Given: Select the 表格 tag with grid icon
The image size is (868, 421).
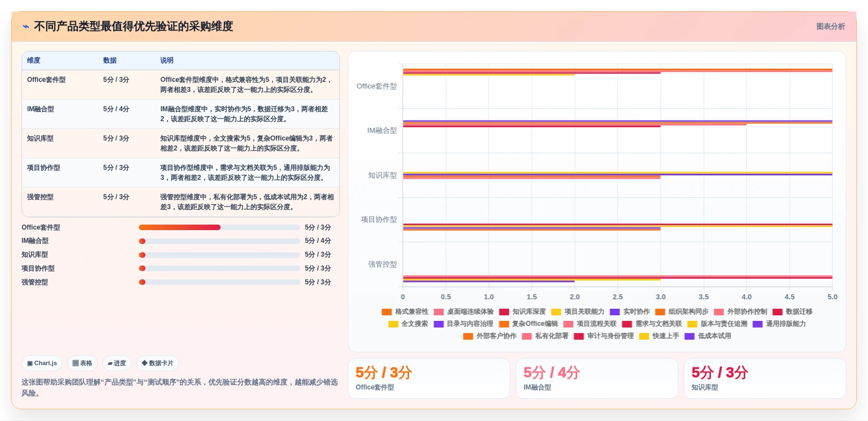Looking at the screenshot, I should point(82,363).
